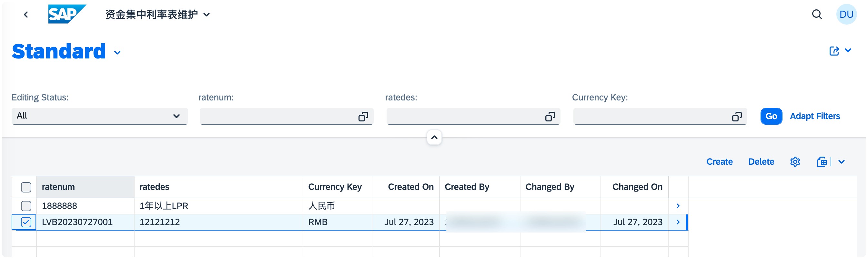Click the Adapt Filters link
This screenshot has width=868, height=259.
click(x=814, y=116)
